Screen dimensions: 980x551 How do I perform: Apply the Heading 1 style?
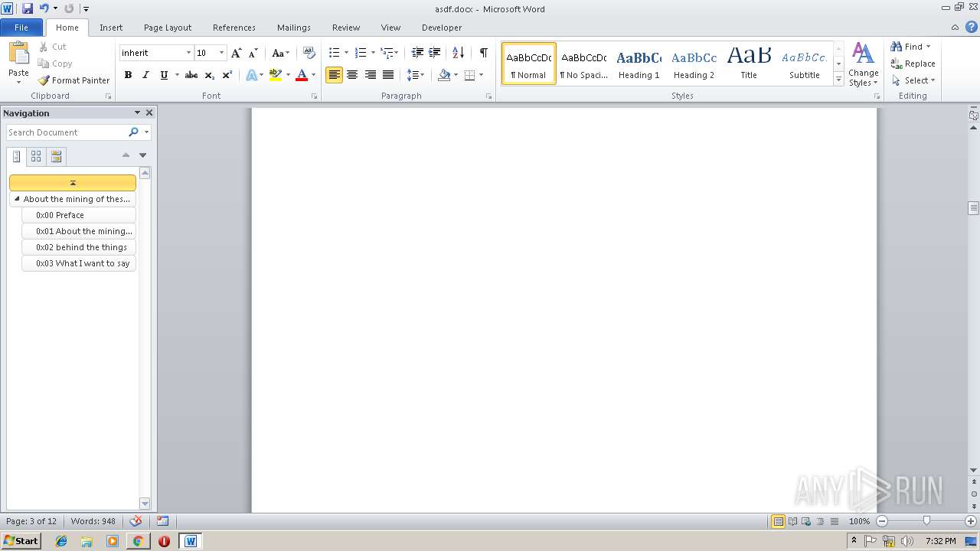(639, 64)
